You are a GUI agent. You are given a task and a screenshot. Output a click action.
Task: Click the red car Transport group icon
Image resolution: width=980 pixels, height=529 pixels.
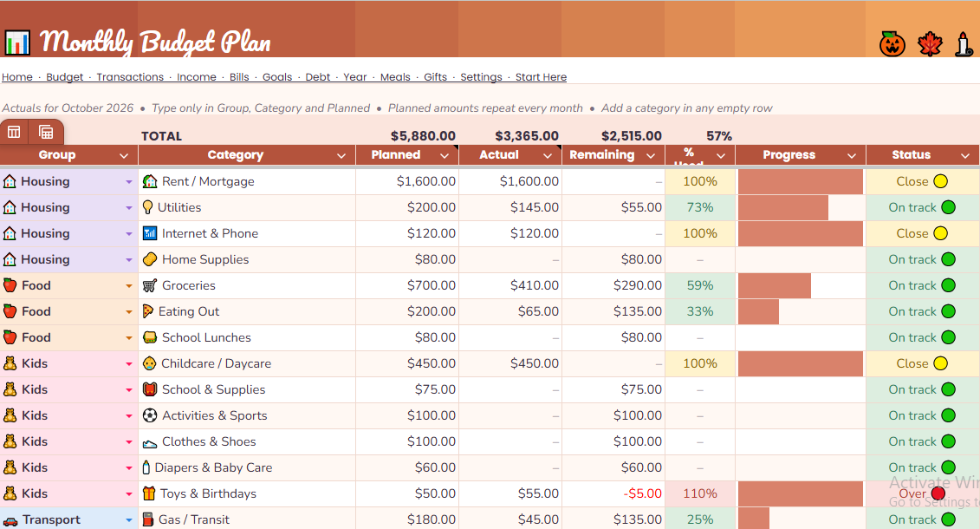[x=10, y=520]
